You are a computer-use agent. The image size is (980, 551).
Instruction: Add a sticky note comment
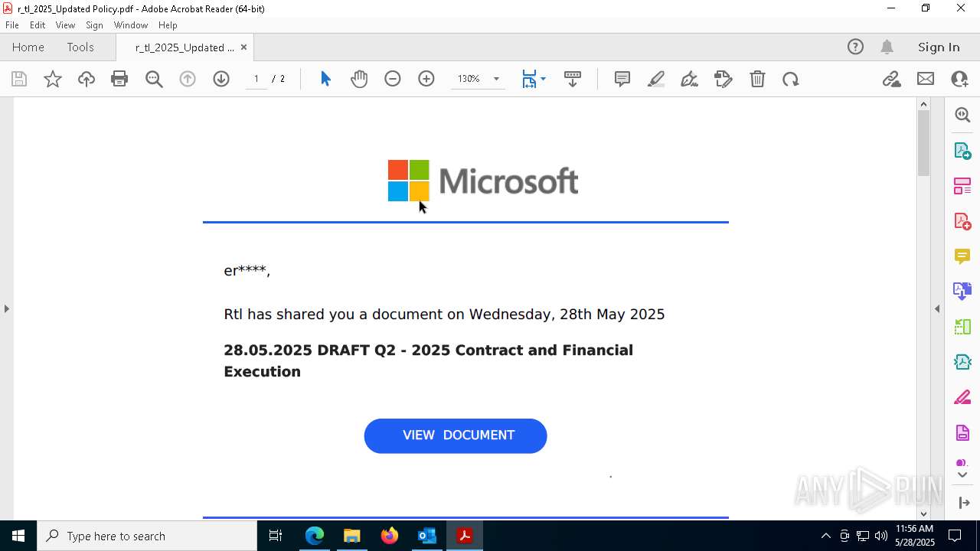point(622,79)
